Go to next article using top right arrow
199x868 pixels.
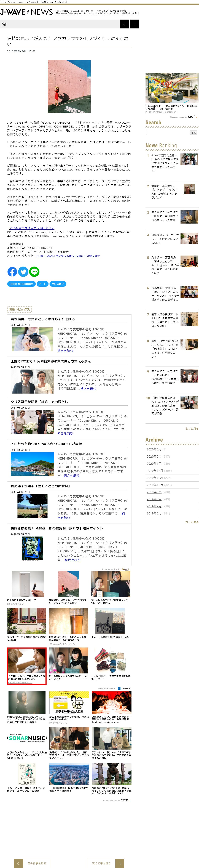point(134,24)
